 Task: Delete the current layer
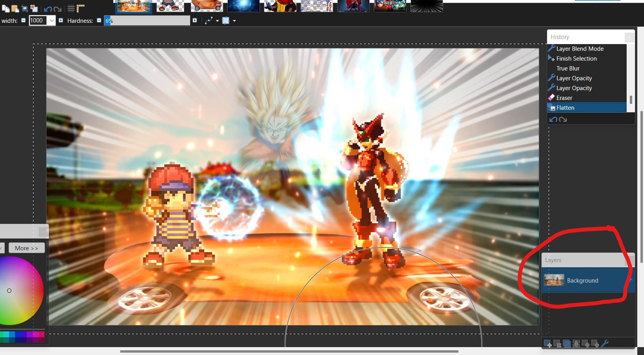(x=557, y=344)
